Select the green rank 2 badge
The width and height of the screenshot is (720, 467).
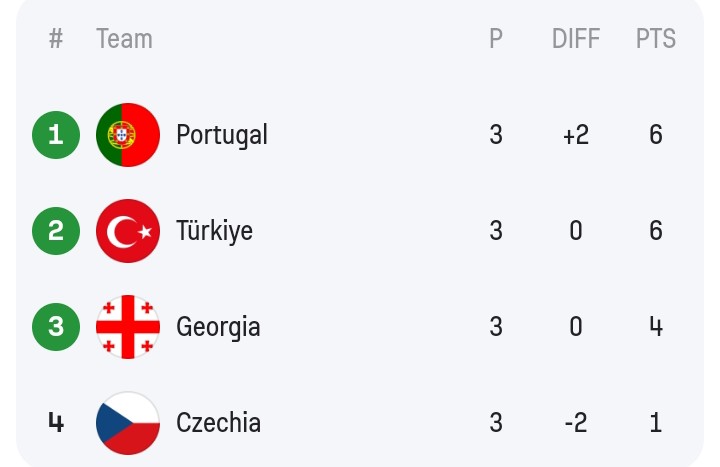click(x=56, y=231)
